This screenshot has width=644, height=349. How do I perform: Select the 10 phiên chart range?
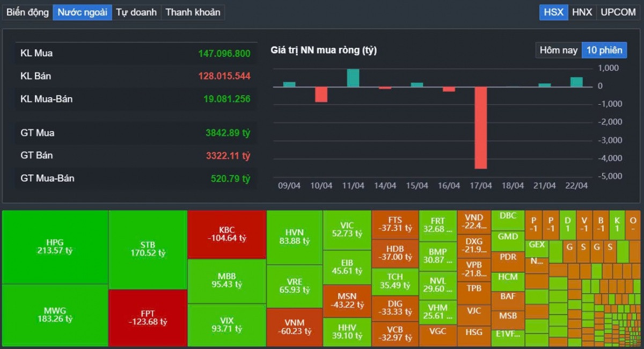coord(604,50)
